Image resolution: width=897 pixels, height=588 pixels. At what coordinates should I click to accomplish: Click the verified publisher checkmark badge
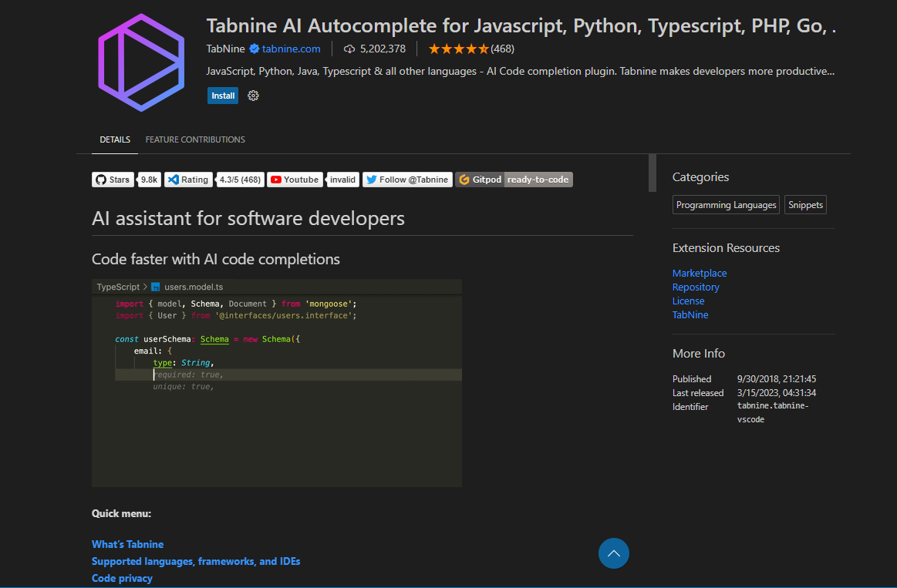pos(254,49)
